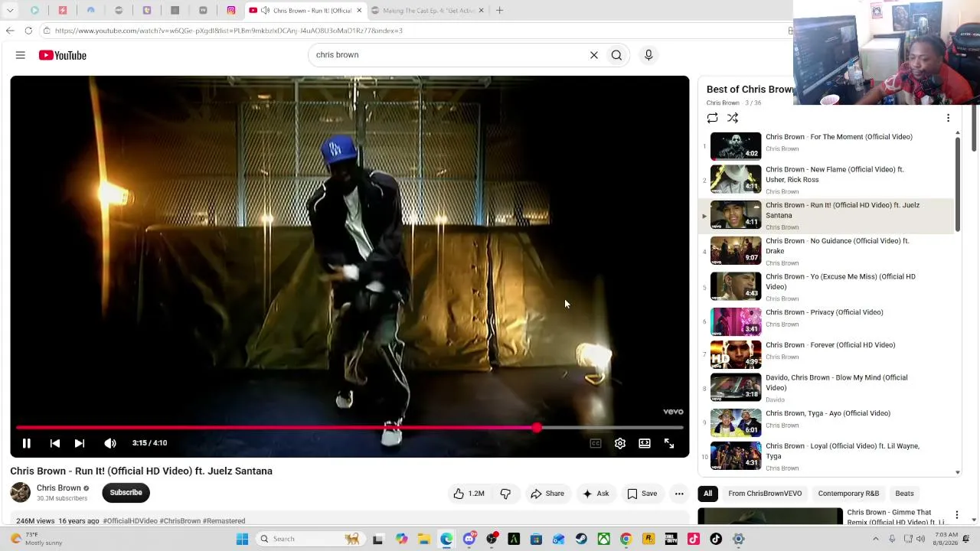
Task: Click the magnifier search button
Action: click(x=616, y=55)
